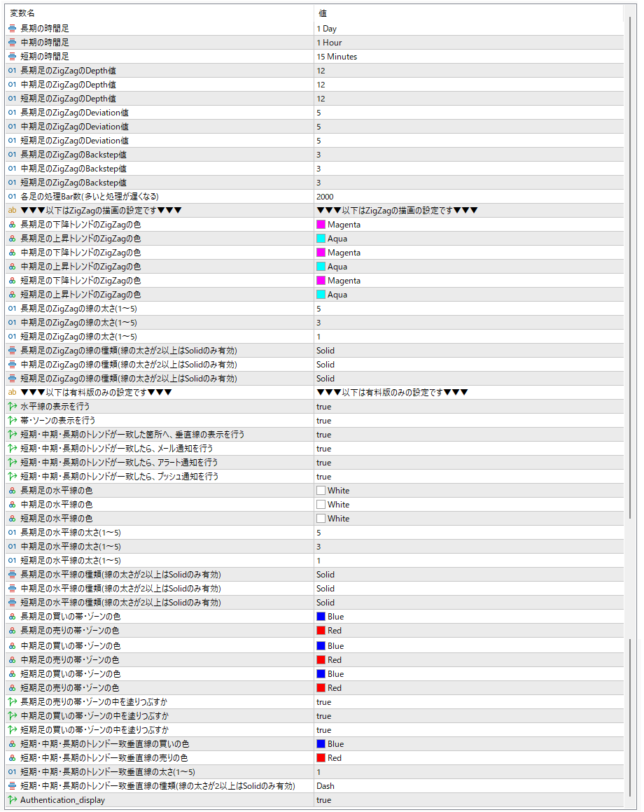
Task: Toggle true value for 垂直線の表示を行う
Action: (x=323, y=435)
